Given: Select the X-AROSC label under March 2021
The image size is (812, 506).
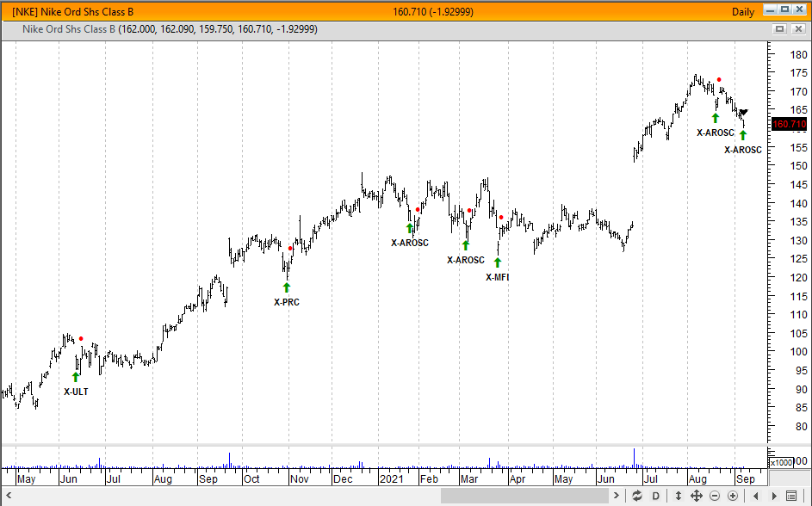Looking at the screenshot, I should click(x=466, y=260).
